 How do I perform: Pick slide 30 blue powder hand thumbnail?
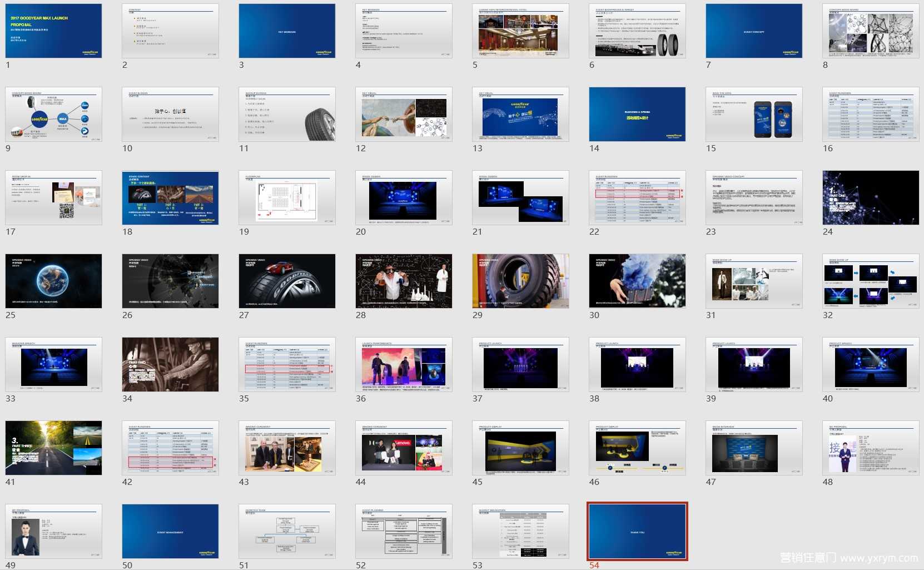click(x=637, y=281)
